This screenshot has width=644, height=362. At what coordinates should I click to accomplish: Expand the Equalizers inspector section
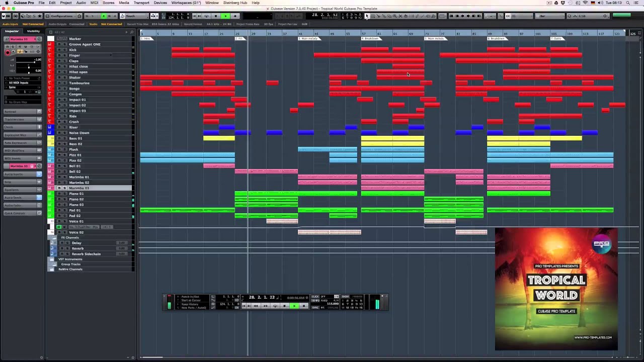tap(23, 190)
